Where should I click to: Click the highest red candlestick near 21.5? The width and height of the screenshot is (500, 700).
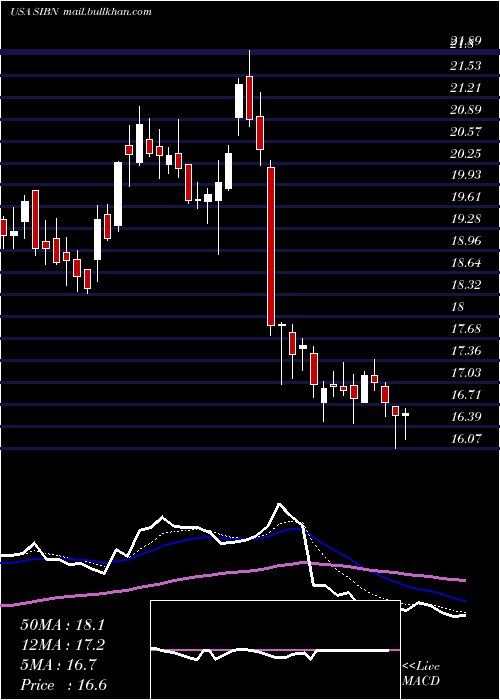(249, 98)
